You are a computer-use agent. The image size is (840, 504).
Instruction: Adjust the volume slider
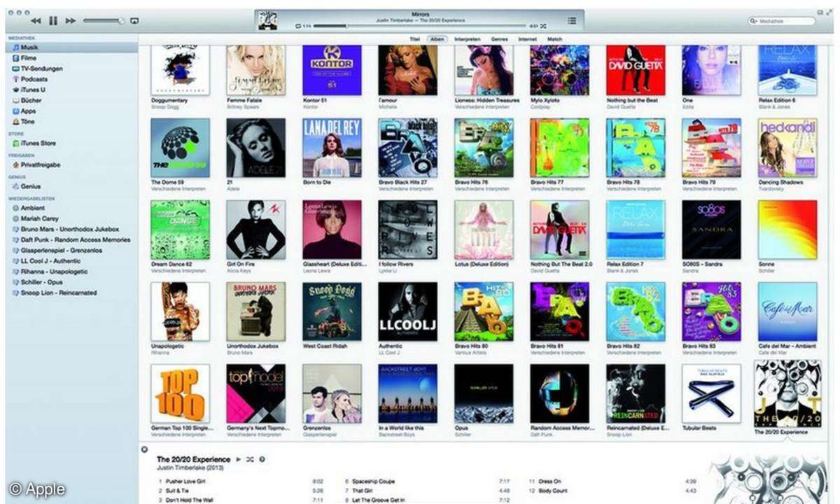click(104, 21)
